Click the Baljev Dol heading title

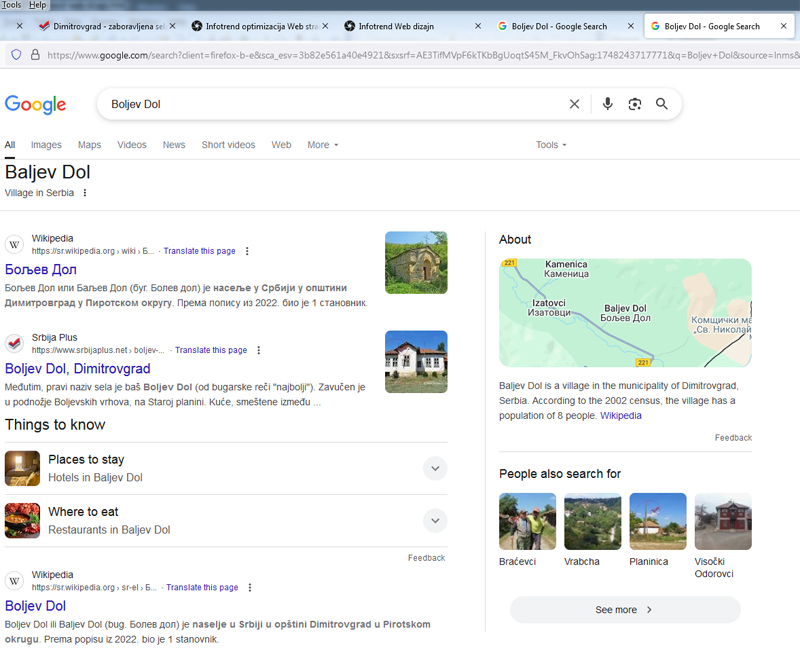point(47,172)
